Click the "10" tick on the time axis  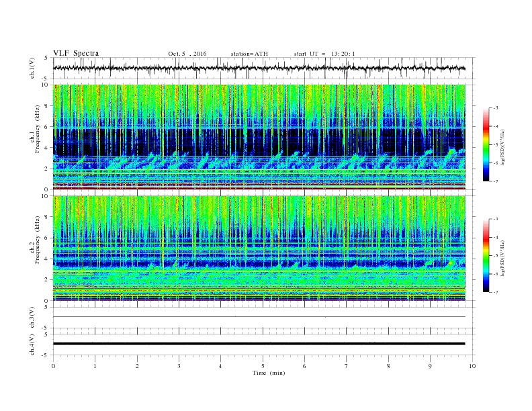(x=472, y=366)
